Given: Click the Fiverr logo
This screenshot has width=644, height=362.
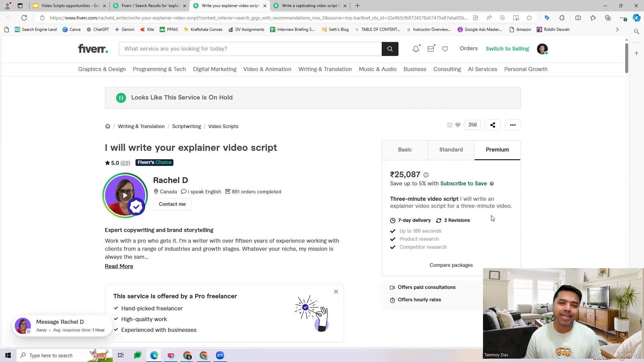Looking at the screenshot, I should point(93,49).
